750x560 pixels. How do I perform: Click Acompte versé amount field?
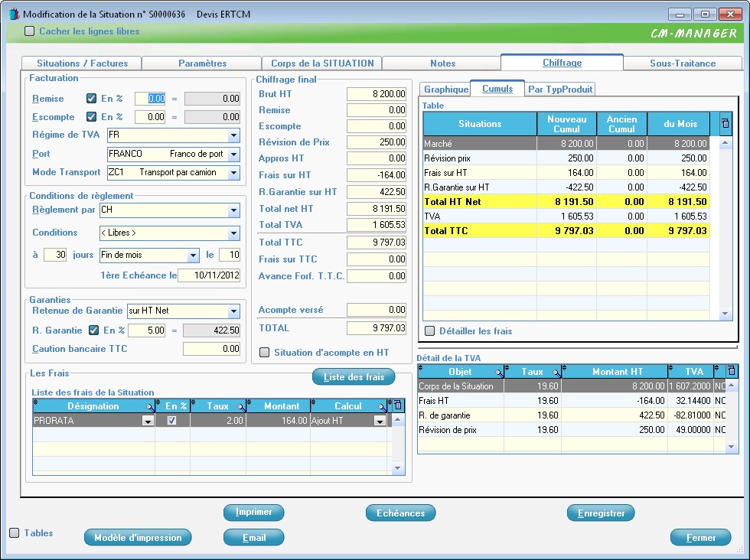tap(377, 310)
